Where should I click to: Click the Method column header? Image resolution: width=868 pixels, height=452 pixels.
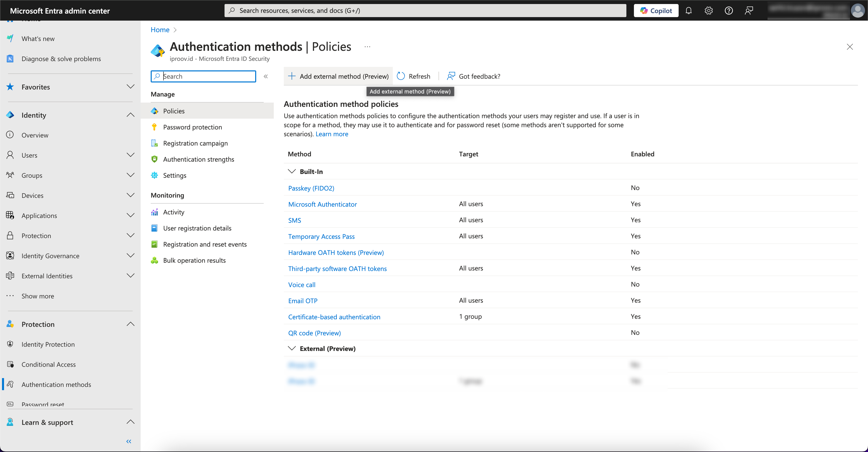299,154
